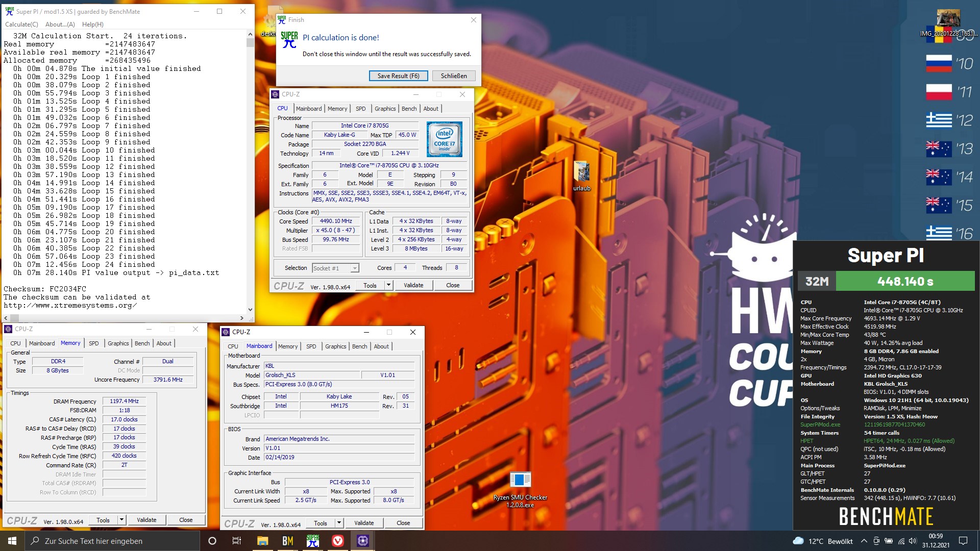Click SuperPiMod.exe file integrity entry
This screenshot has height=551, width=980.
pos(820,424)
